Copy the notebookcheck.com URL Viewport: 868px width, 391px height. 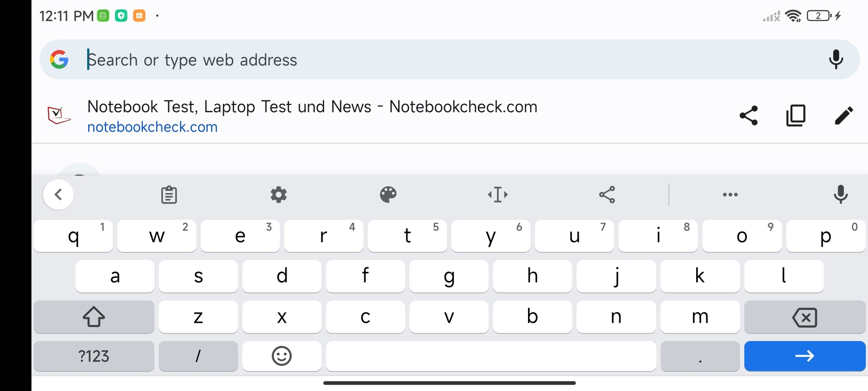(796, 115)
